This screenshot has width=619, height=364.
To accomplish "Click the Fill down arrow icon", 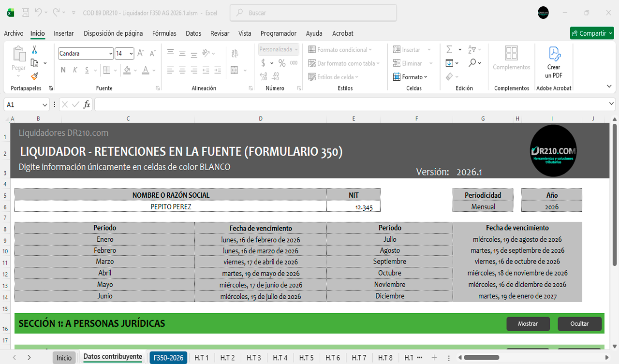I will (x=449, y=63).
